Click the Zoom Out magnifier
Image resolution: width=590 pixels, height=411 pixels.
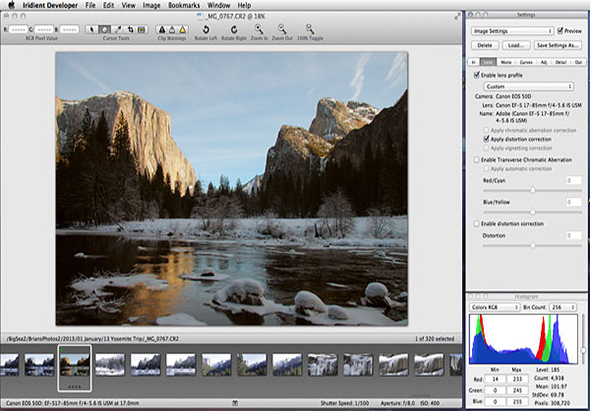pos(282,29)
